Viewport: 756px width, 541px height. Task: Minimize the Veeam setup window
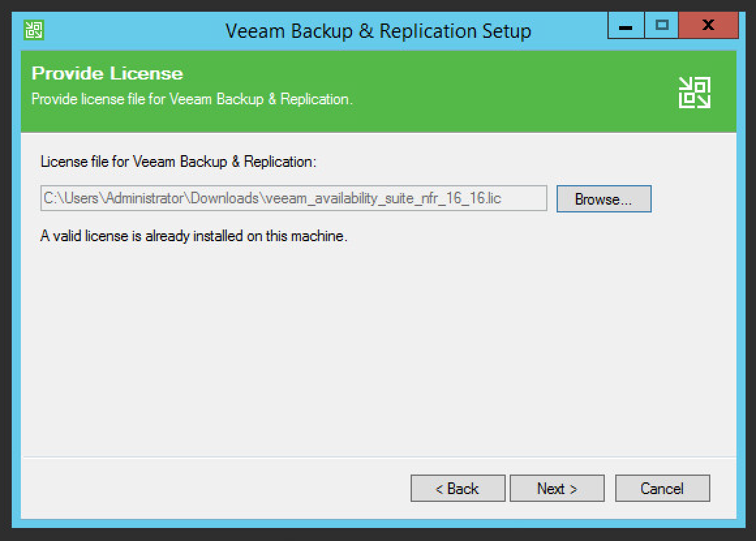point(626,27)
